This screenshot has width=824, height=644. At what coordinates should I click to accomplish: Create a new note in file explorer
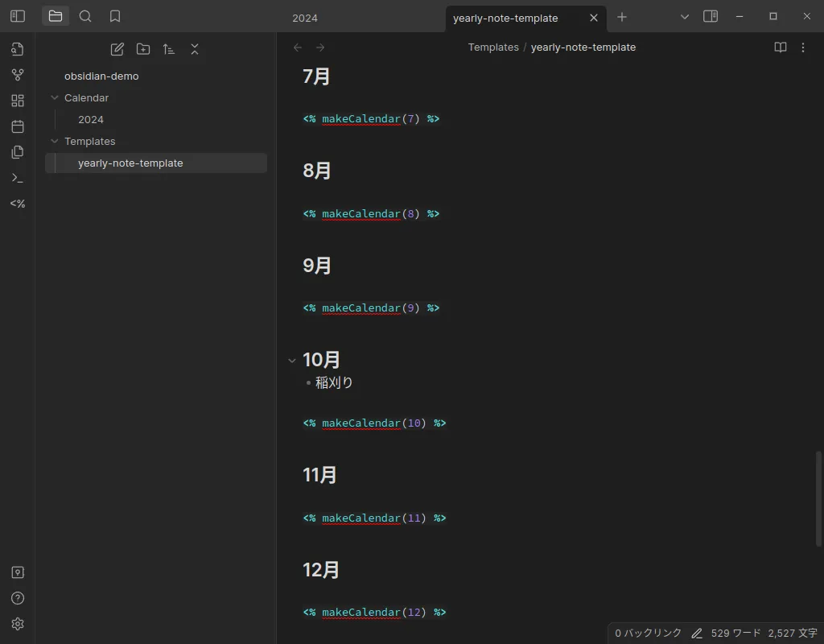(x=117, y=49)
